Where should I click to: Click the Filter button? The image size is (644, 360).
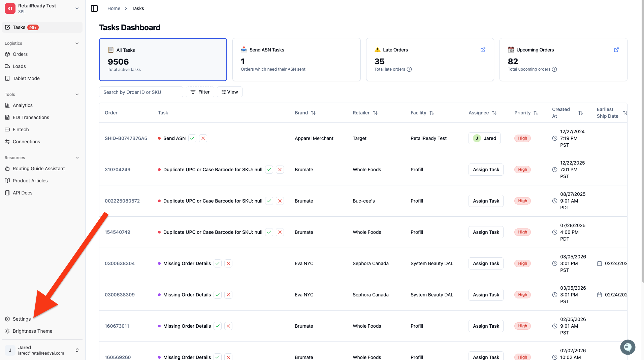tap(200, 92)
